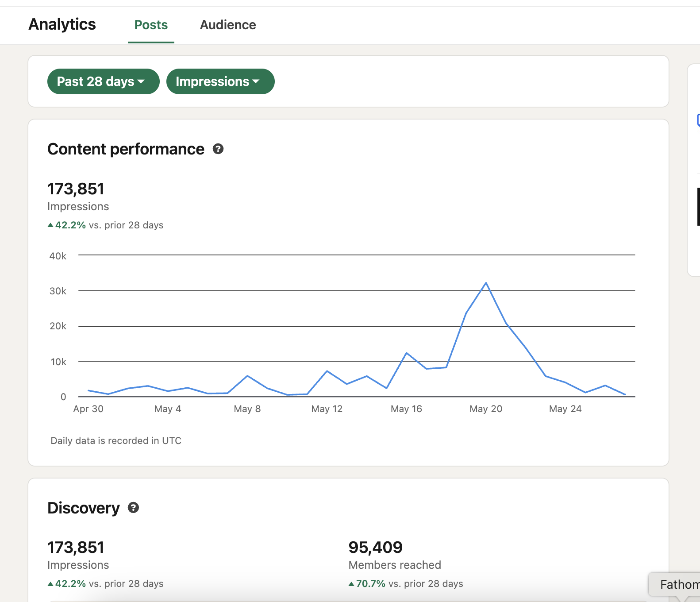The width and height of the screenshot is (700, 602).
Task: Click the 70.7% members reached change indicator
Action: 370,584
